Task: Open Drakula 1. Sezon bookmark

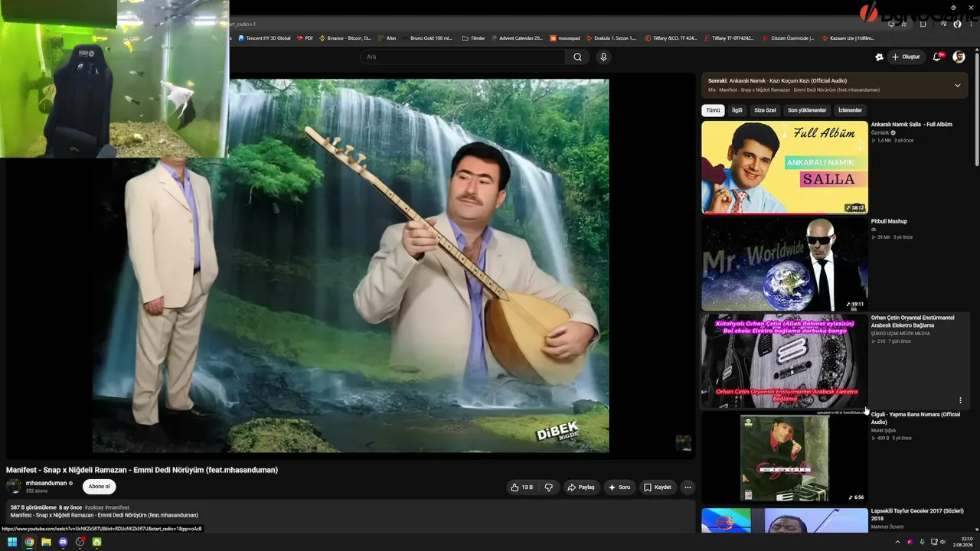Action: (611, 37)
